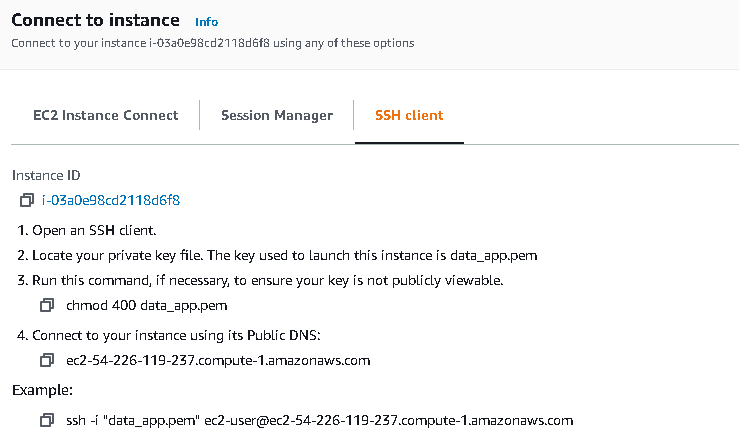
Task: Open the Info link beside the heading
Action: [x=206, y=22]
